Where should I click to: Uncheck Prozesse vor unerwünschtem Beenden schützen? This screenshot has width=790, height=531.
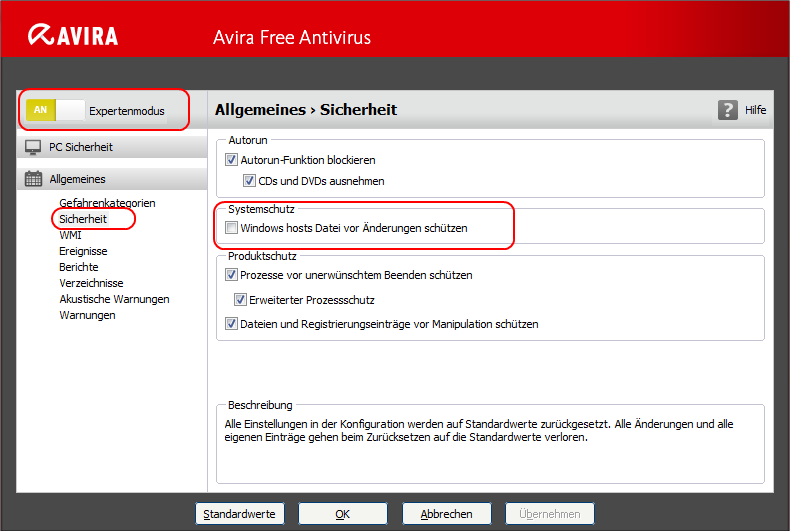[232, 275]
